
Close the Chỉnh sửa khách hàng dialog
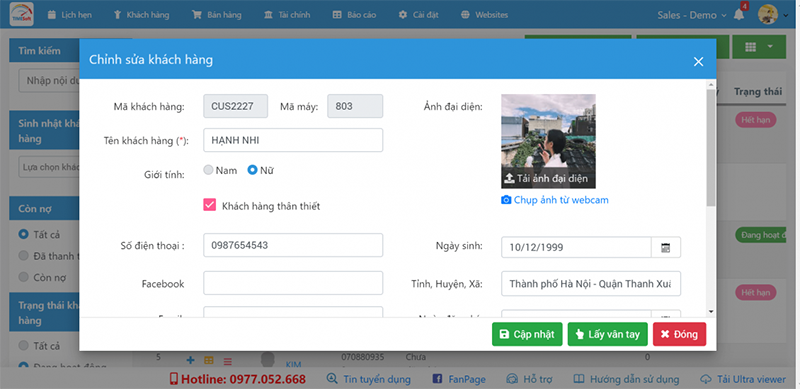pyautogui.click(x=698, y=62)
